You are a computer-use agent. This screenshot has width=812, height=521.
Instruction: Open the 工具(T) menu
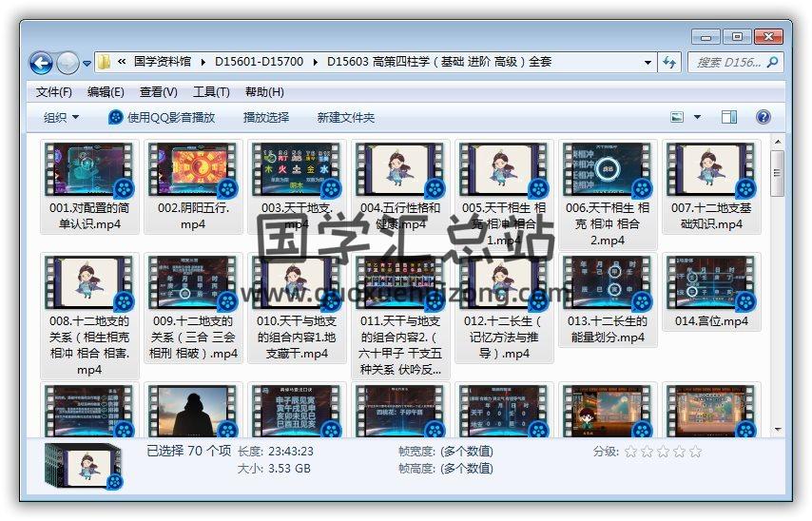point(211,92)
